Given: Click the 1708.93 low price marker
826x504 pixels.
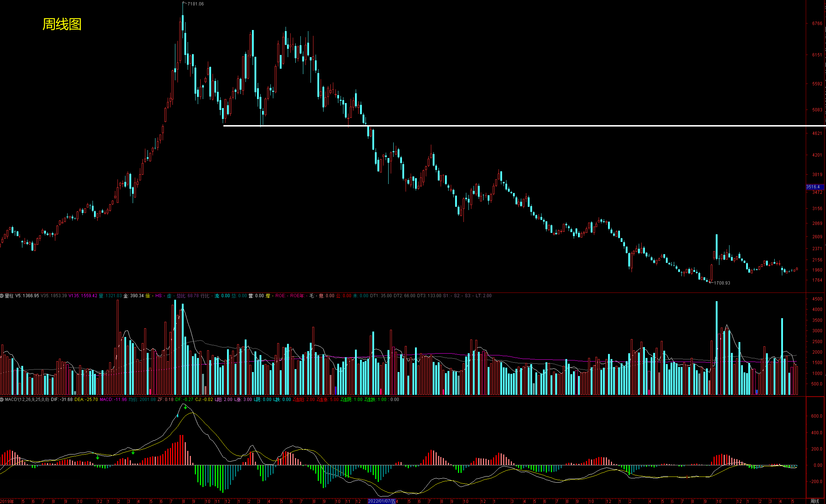Looking at the screenshot, I should [722, 283].
